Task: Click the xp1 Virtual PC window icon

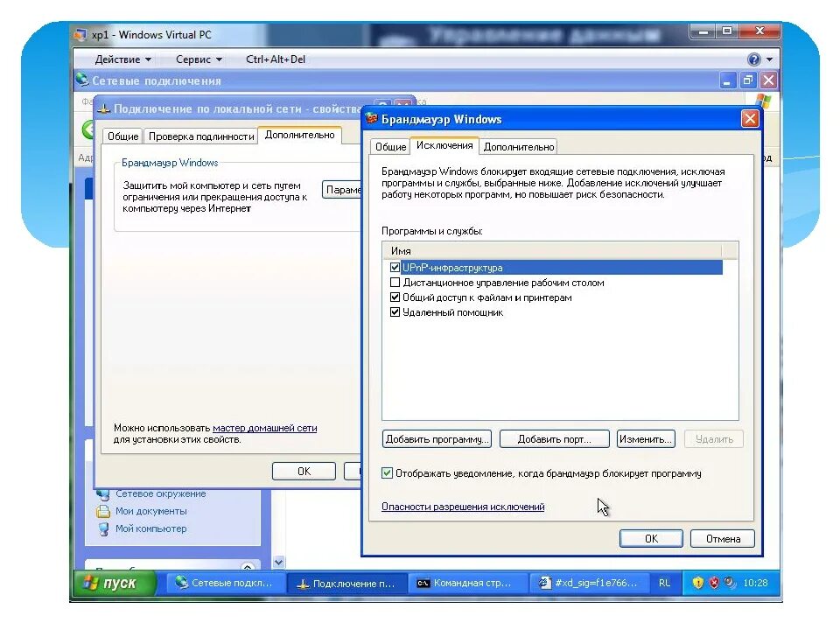Action: (x=80, y=35)
